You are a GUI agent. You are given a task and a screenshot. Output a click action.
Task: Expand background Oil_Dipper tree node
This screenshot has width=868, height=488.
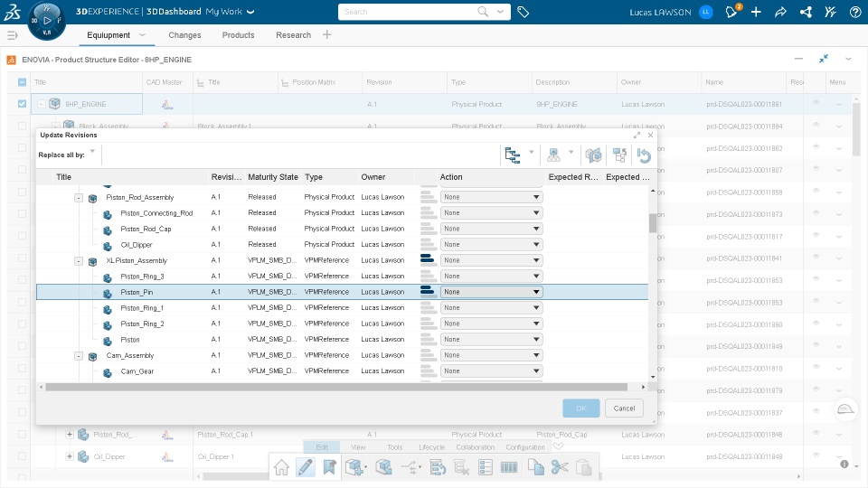tap(70, 456)
